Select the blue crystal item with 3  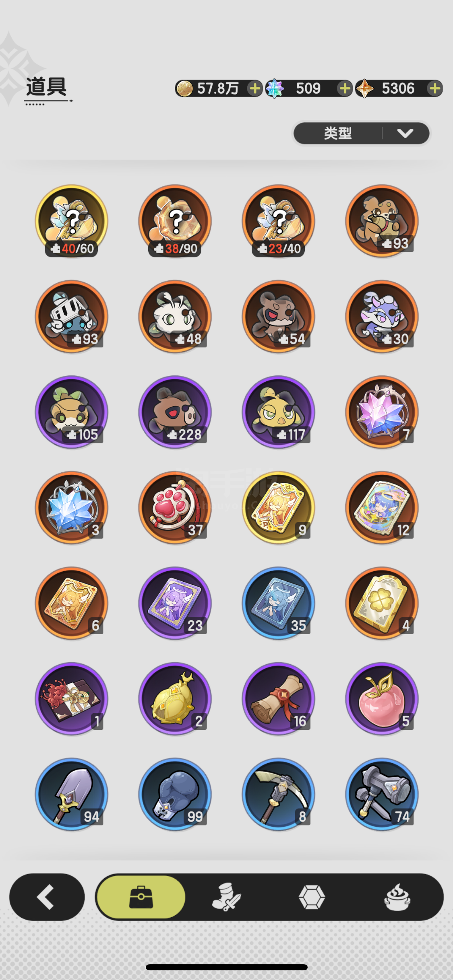(72, 508)
